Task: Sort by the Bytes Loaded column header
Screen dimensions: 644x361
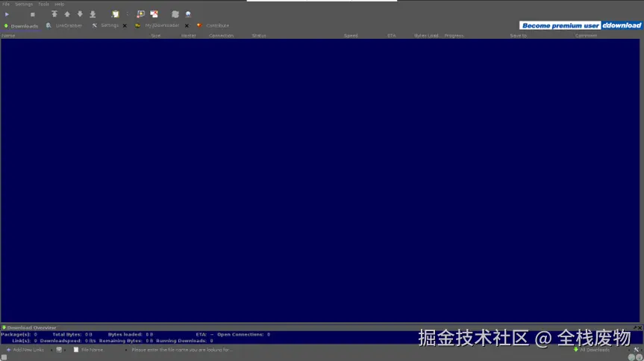Action: pos(426,36)
